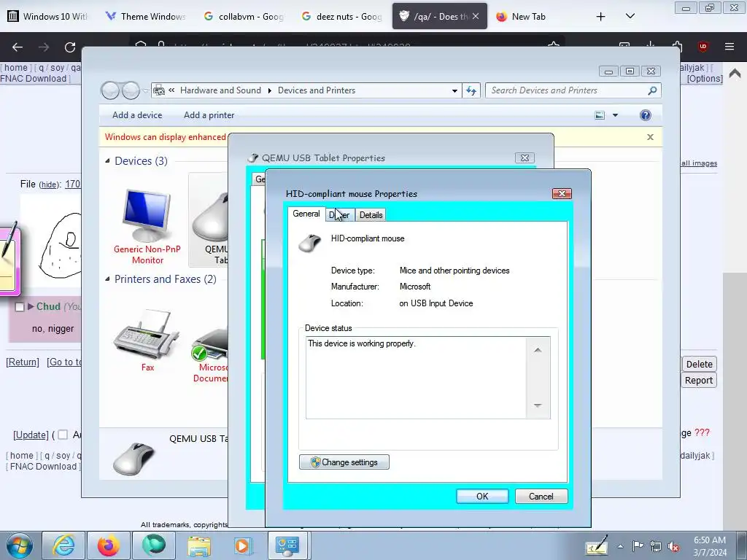Refresh the Devices and Printers address bar
The height and width of the screenshot is (560, 747).
[471, 90]
